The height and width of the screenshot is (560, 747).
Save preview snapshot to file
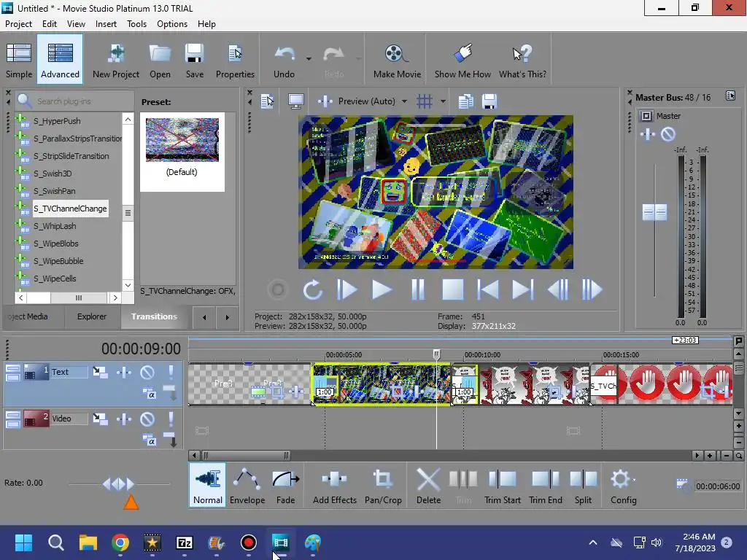(489, 101)
